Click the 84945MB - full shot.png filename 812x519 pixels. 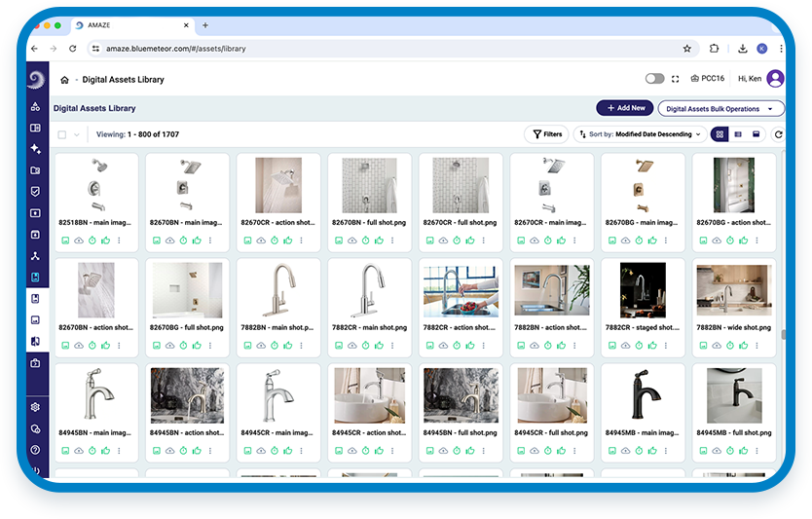click(x=734, y=433)
